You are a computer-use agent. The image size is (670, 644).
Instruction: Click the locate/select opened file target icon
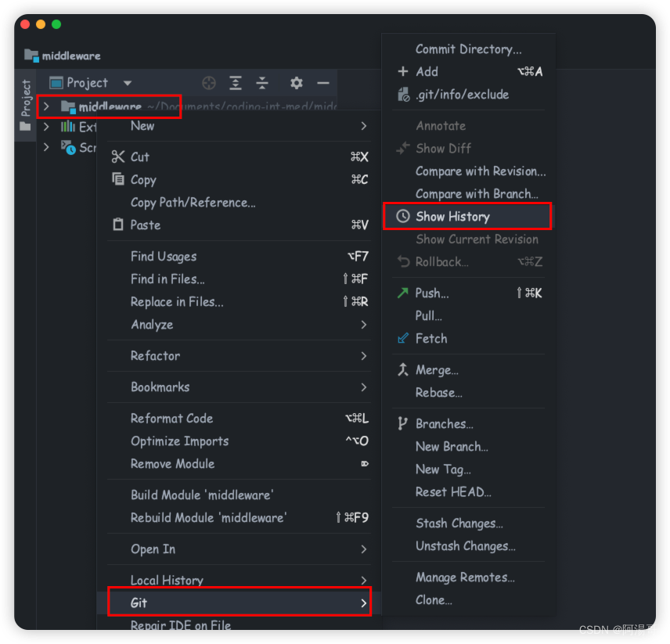pos(208,83)
